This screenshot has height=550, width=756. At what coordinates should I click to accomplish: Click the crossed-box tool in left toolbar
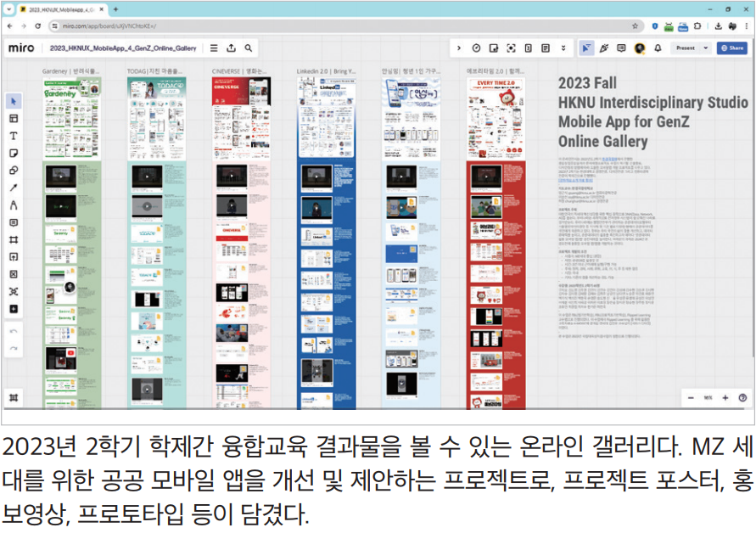(x=14, y=274)
